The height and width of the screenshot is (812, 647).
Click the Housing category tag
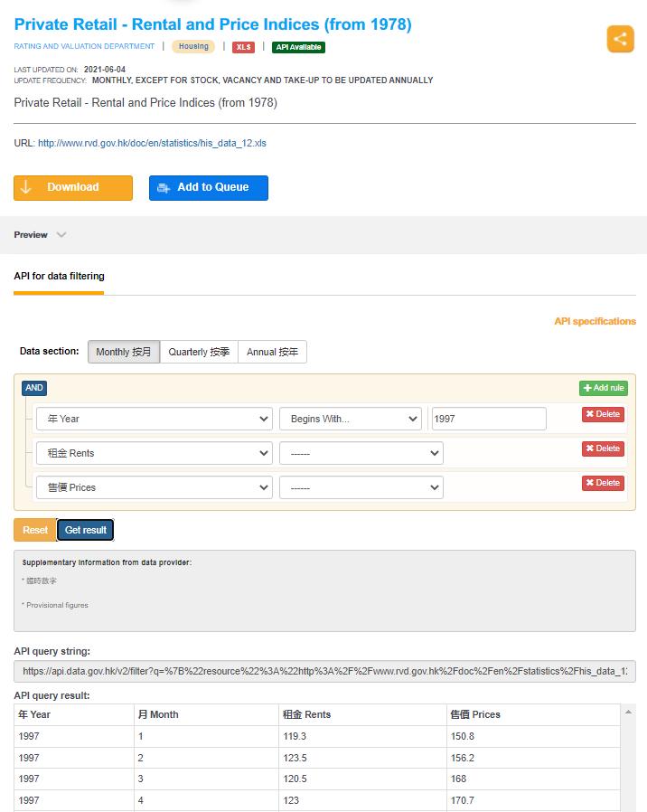[x=193, y=47]
